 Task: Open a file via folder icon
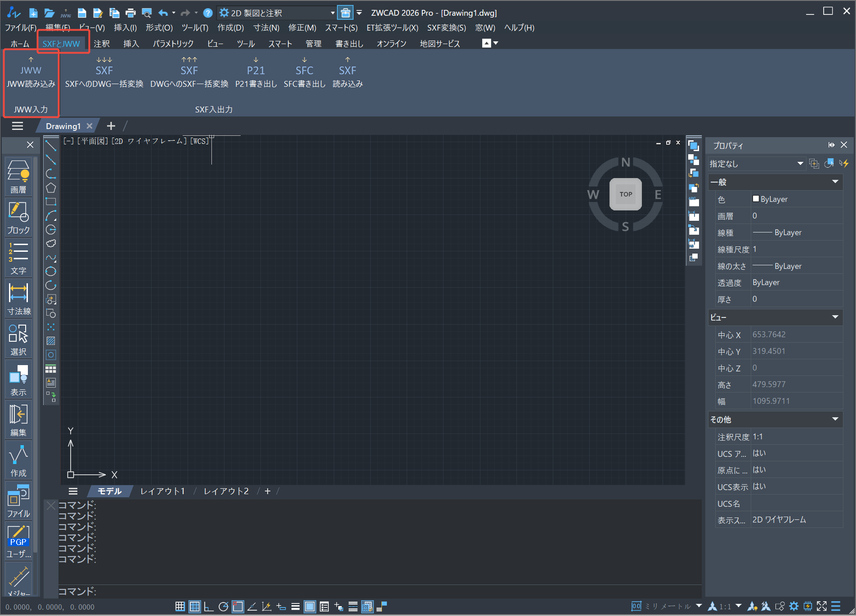[x=49, y=13]
